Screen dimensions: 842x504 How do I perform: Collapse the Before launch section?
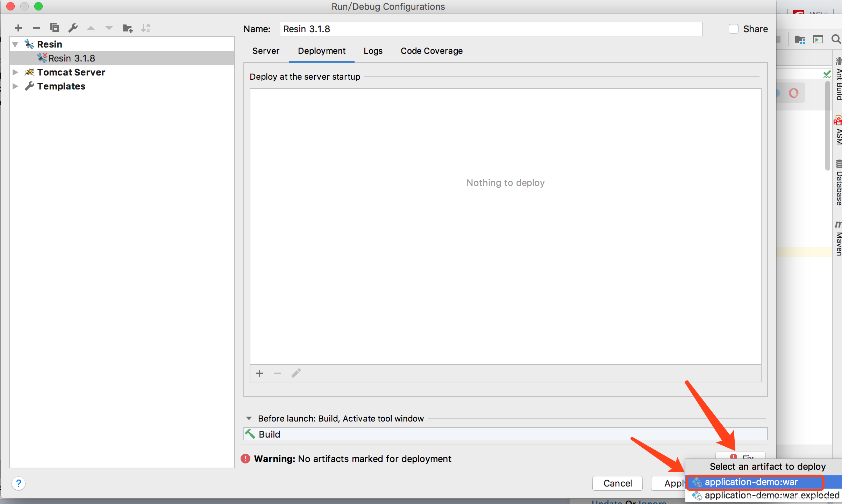point(249,418)
